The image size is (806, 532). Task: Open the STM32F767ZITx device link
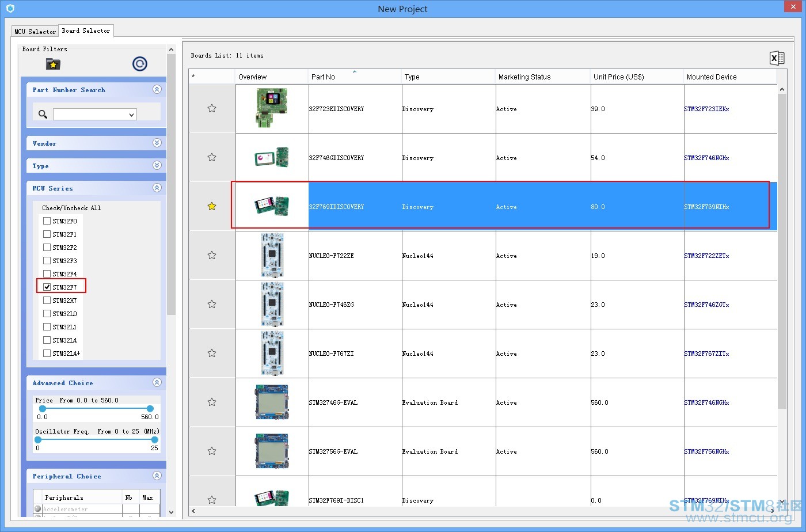(706, 354)
